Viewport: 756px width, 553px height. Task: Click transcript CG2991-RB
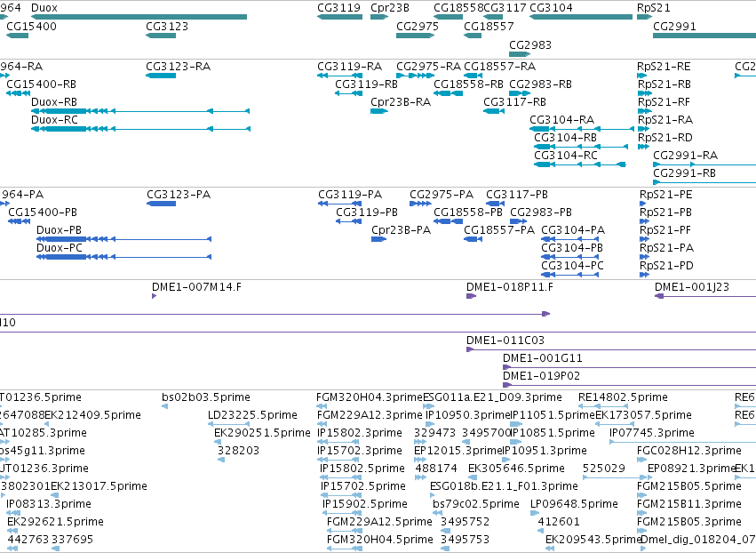click(685, 172)
